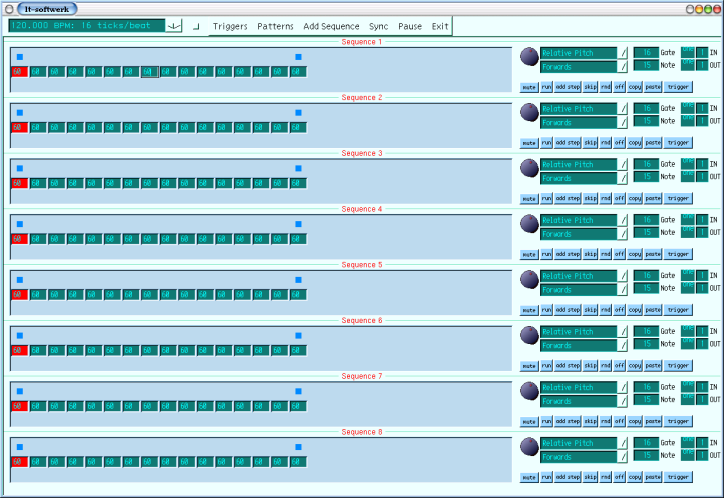724x498 pixels.
Task: Click the right blue marker in Sequence 6
Action: 298,336
